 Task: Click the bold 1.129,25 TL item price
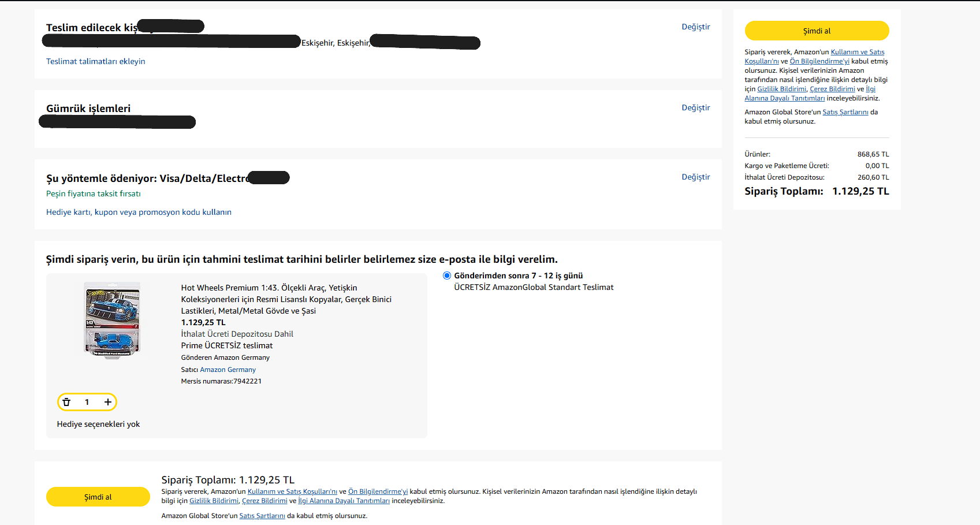(203, 322)
